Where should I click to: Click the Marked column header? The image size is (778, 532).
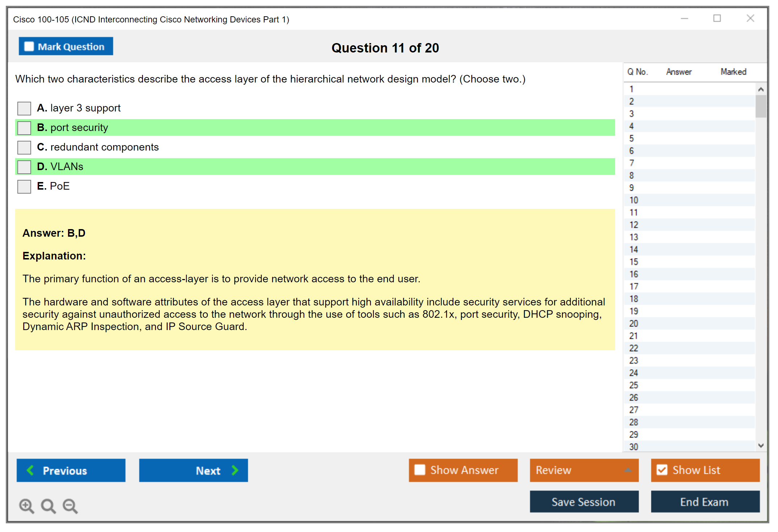[733, 72]
